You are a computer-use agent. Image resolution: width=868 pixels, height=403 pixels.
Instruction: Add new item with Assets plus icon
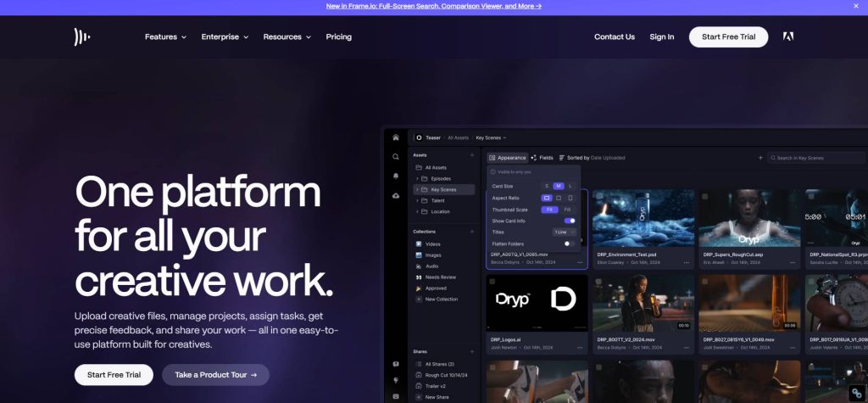coord(472,155)
